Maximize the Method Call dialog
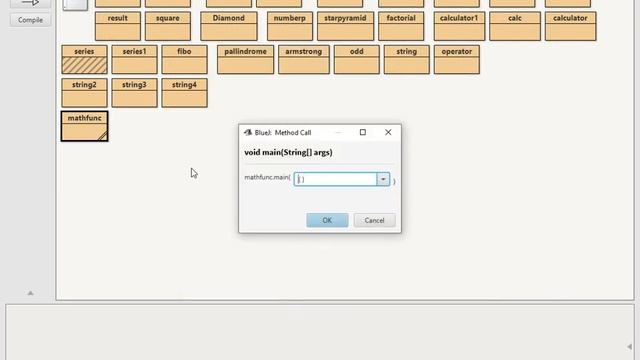The height and width of the screenshot is (360, 640). click(x=362, y=132)
